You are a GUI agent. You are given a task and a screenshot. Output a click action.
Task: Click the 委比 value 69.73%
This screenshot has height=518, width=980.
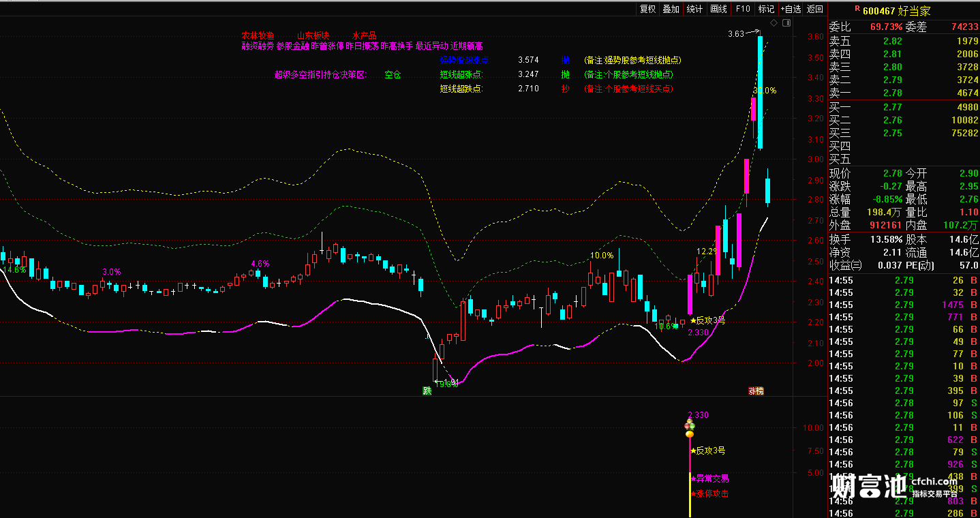click(x=886, y=27)
